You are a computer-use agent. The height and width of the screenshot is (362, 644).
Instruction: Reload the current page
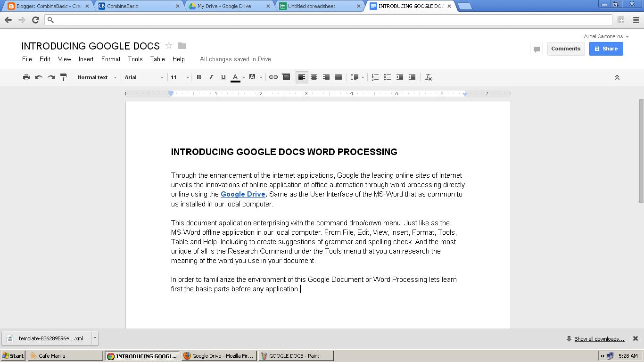click(x=35, y=20)
